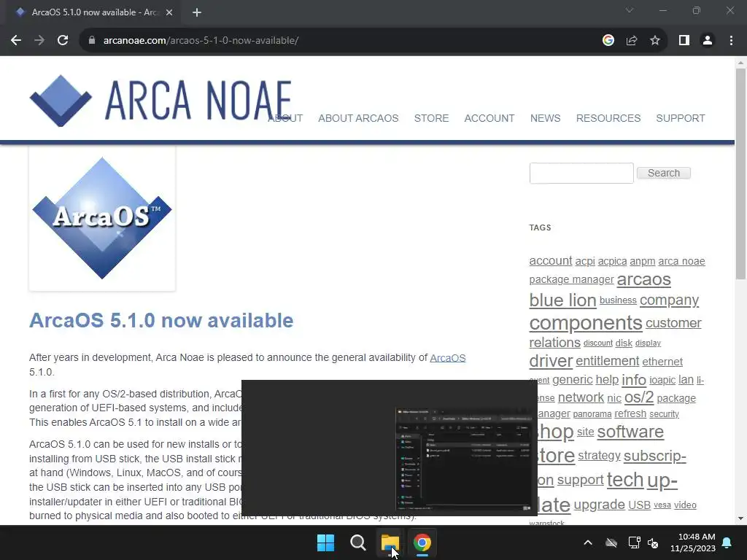
Task: Click the 'ArcaOS 5.1.0 now available' heading
Action: pyautogui.click(x=161, y=321)
